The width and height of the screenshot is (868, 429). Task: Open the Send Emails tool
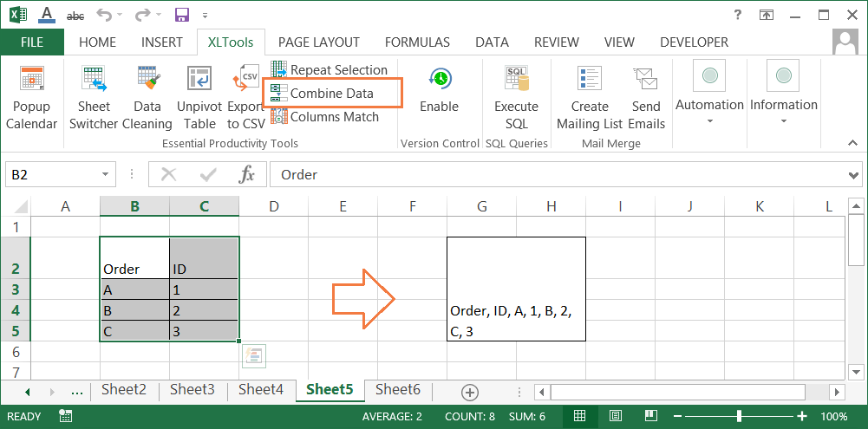click(646, 97)
